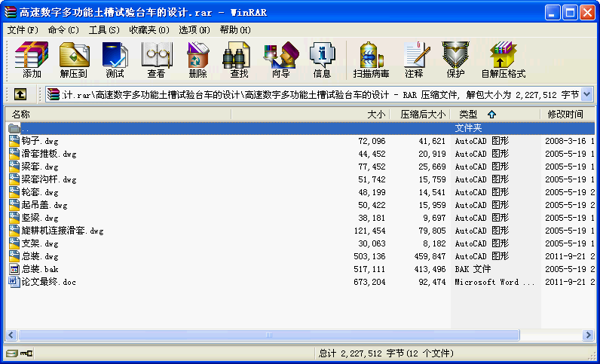Select the file 梁套沟杆.dwg
Image resolution: width=600 pixels, height=364 pixels.
point(49,179)
